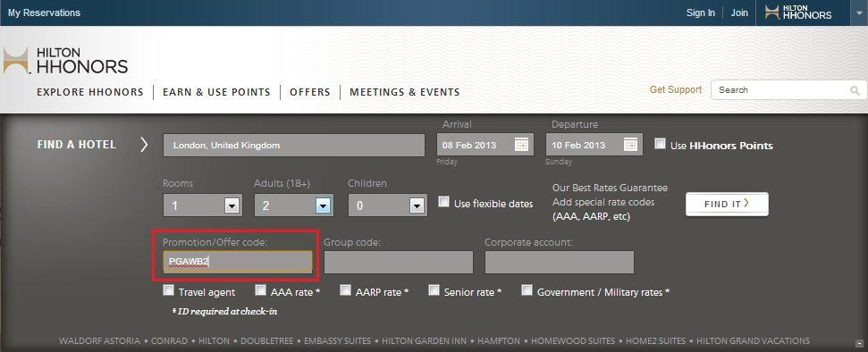Click the Homewood Suites brand text
Image resolution: width=868 pixels, height=352 pixels.
(x=573, y=341)
